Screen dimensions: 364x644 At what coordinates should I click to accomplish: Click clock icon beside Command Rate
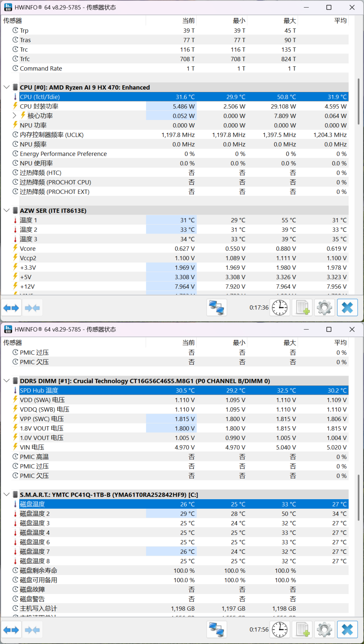[x=15, y=68]
